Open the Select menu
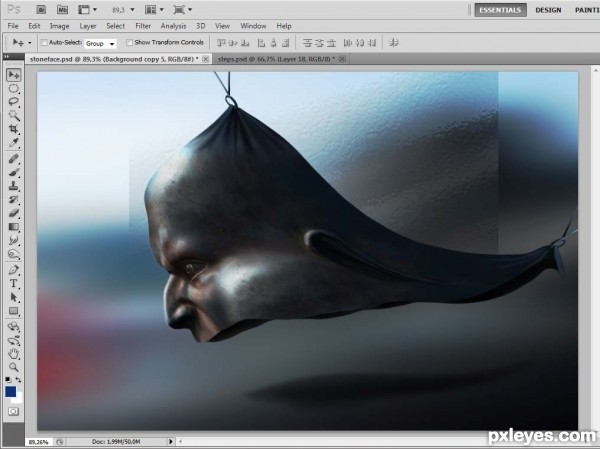This screenshot has height=449, width=600. click(x=116, y=26)
